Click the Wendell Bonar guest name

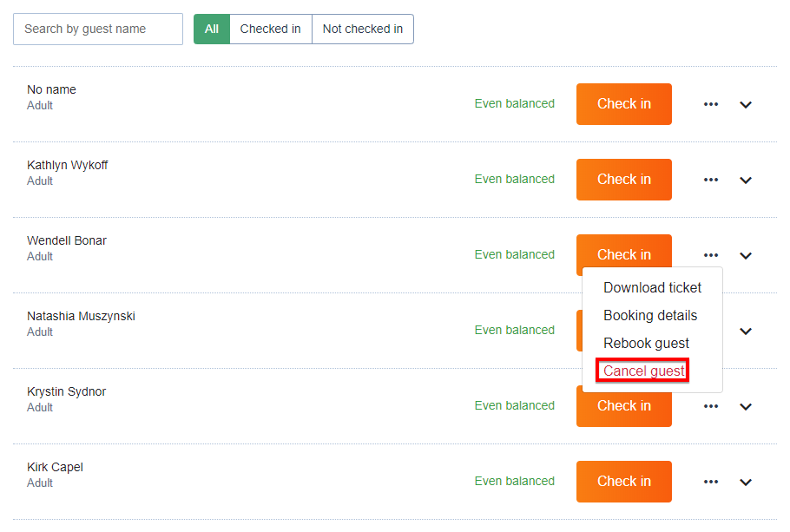click(67, 240)
